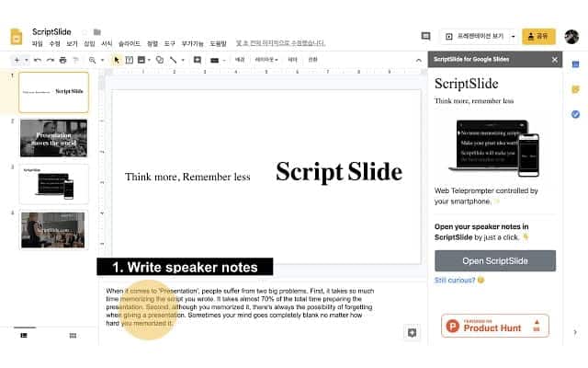588x368 pixels.
Task: Open the 정렬 menu
Action: point(153,43)
